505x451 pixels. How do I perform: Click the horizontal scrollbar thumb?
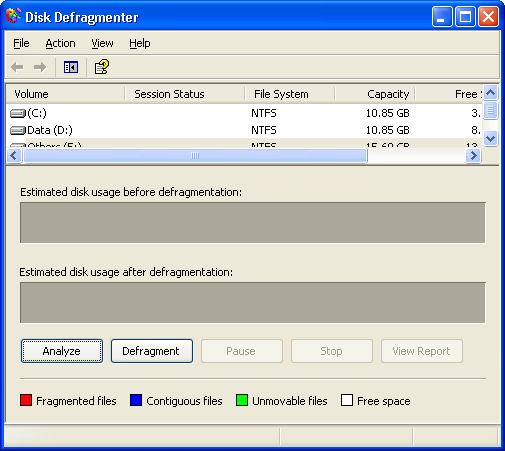[195, 156]
